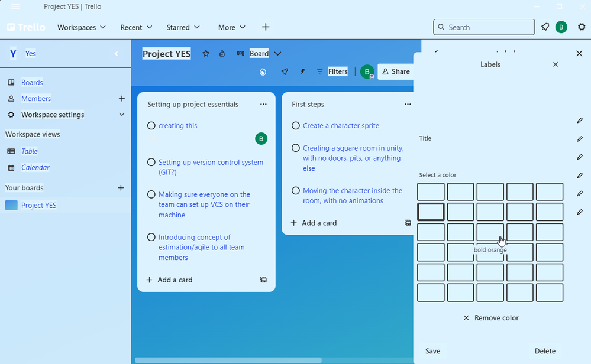Click the Search input field

[x=484, y=27]
